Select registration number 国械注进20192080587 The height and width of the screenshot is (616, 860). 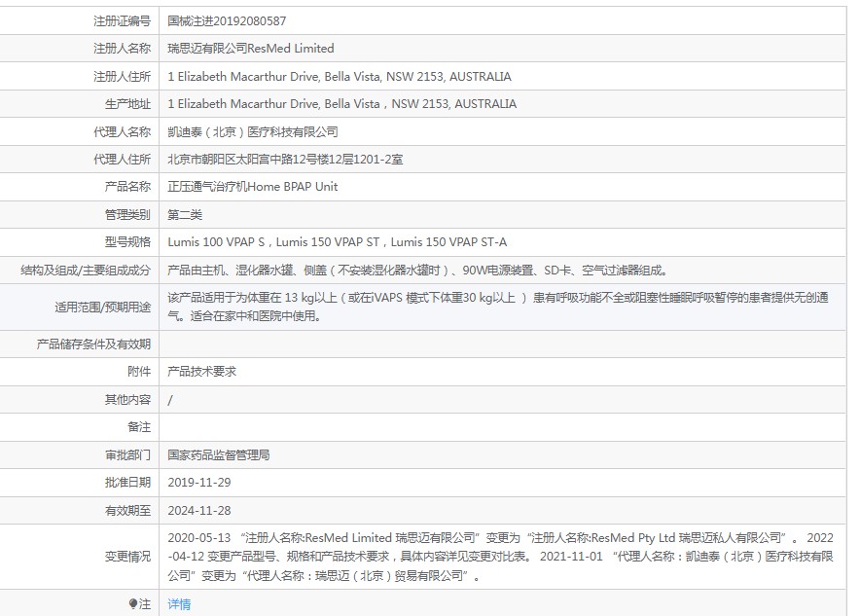click(x=227, y=20)
